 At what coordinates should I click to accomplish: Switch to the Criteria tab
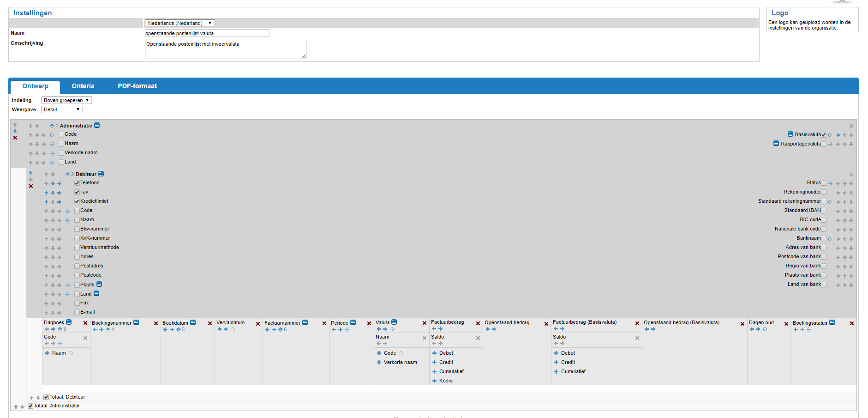(x=83, y=86)
